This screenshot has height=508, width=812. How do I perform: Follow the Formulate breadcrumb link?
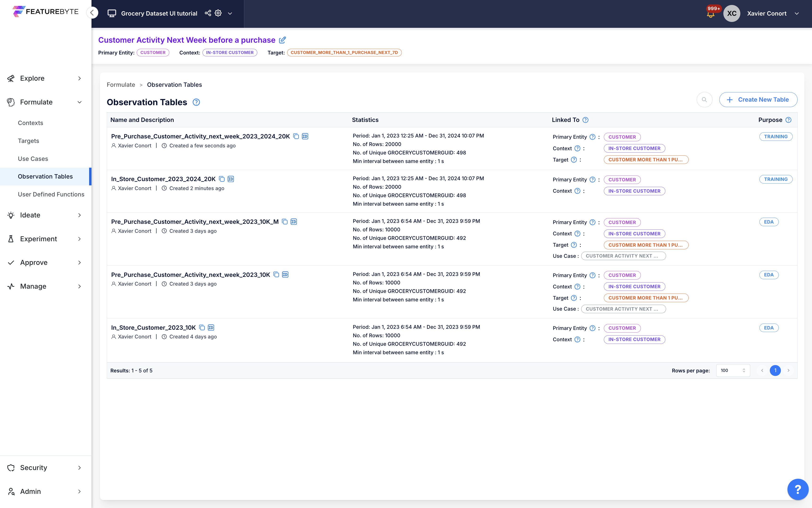[x=120, y=85]
